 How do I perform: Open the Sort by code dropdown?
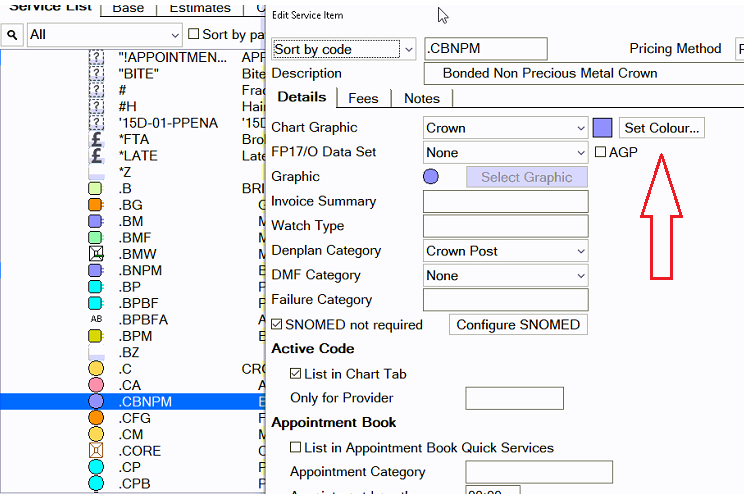pyautogui.click(x=344, y=49)
